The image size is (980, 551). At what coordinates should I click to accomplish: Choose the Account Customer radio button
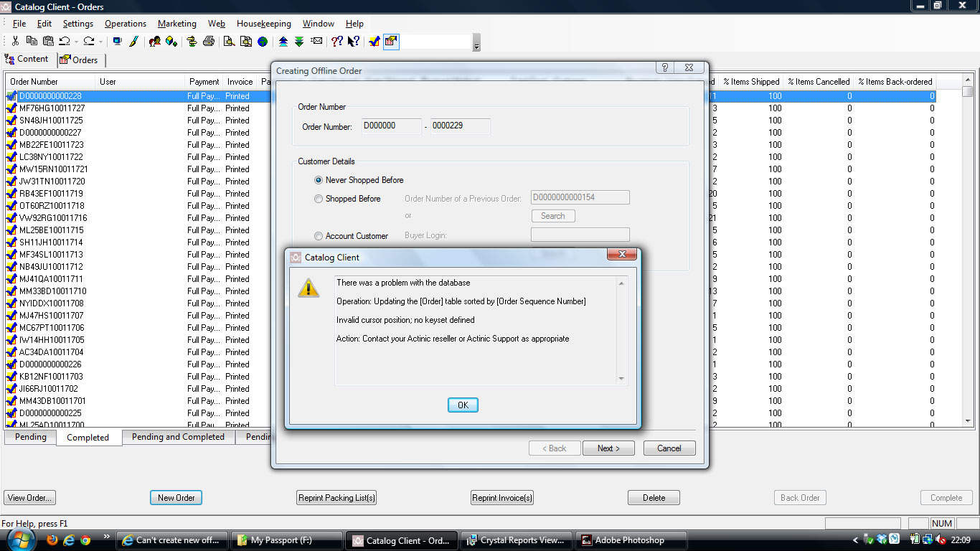coord(319,236)
